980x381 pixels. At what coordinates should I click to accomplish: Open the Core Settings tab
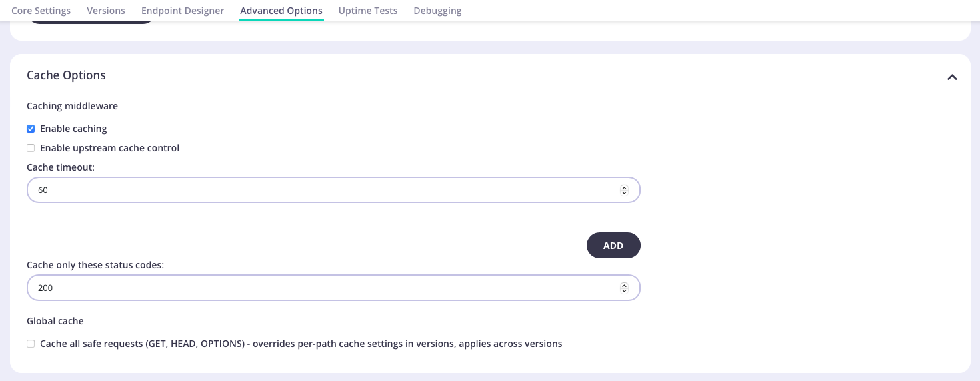click(x=41, y=11)
